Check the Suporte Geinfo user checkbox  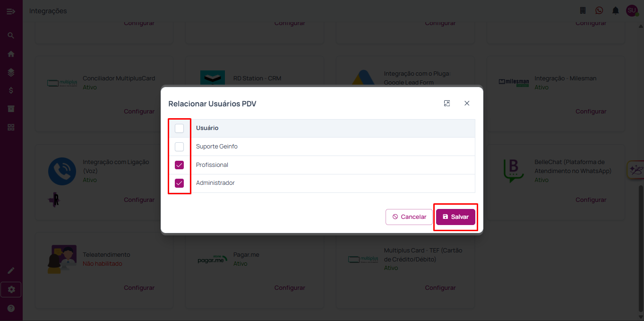tap(180, 147)
